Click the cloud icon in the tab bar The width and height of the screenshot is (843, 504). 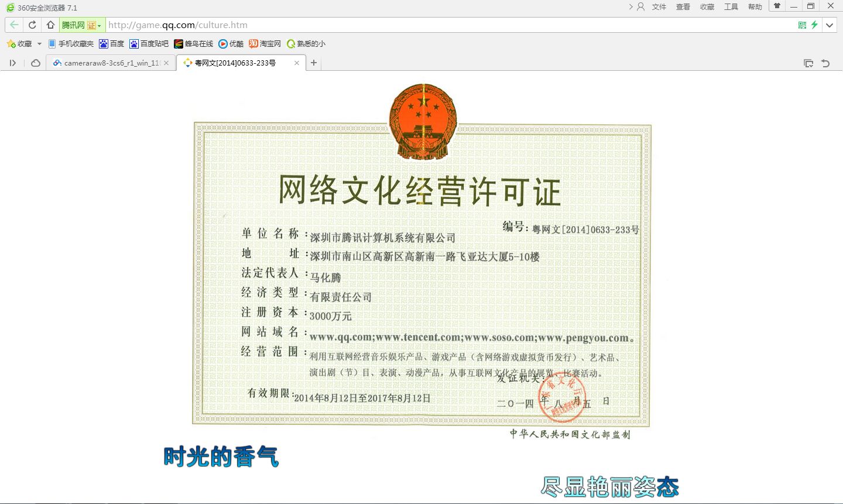tap(36, 63)
